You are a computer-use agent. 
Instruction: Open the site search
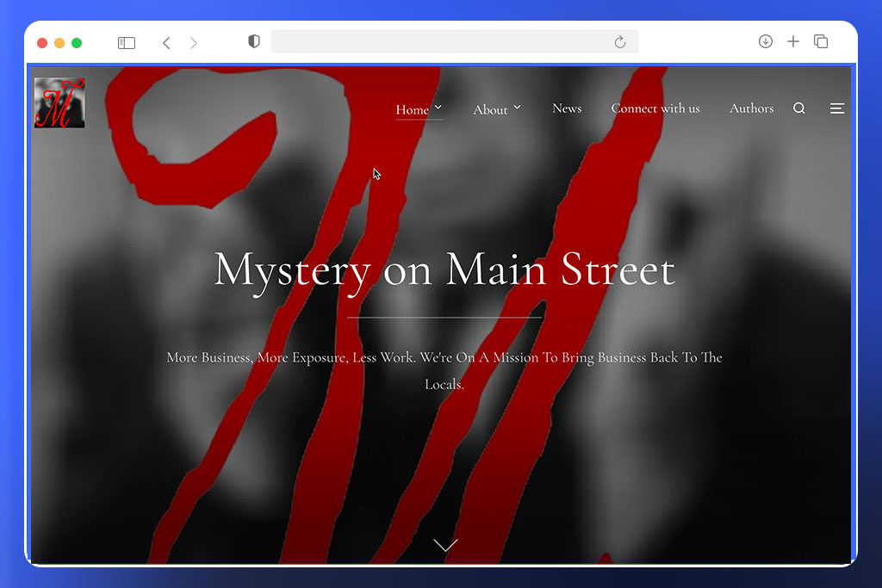[x=799, y=108]
